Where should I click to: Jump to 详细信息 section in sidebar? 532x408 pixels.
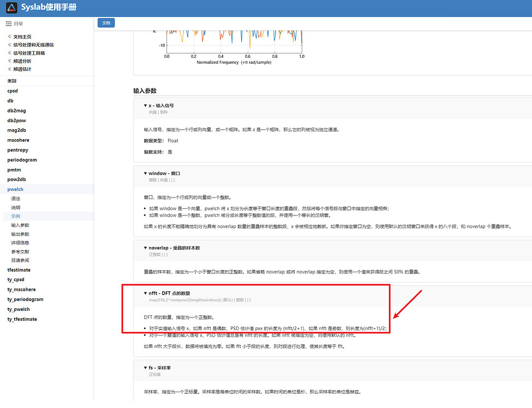[x=20, y=243]
